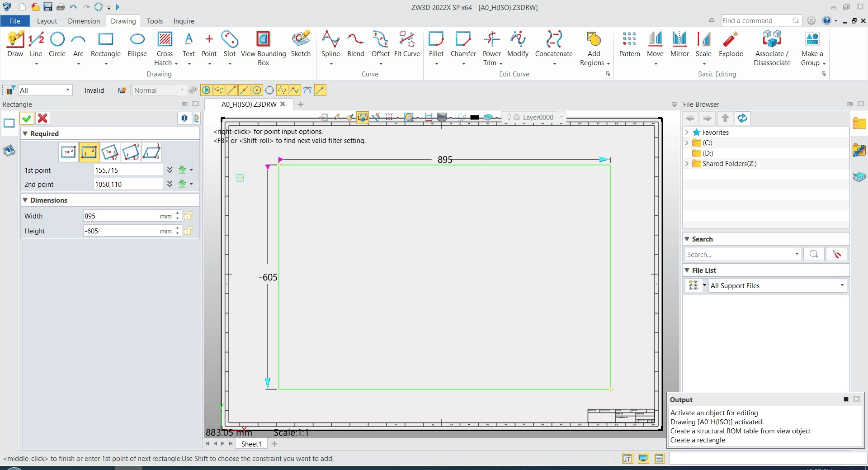Click the 2nd point coordinate field

[x=128, y=184]
